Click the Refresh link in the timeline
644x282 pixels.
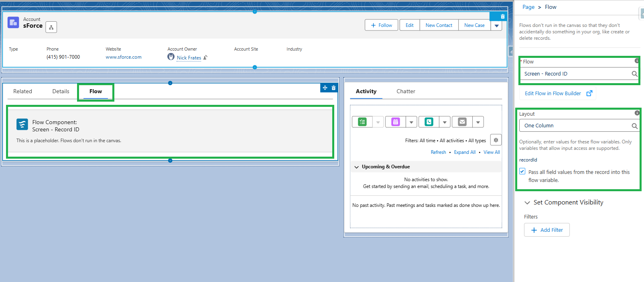[438, 152]
